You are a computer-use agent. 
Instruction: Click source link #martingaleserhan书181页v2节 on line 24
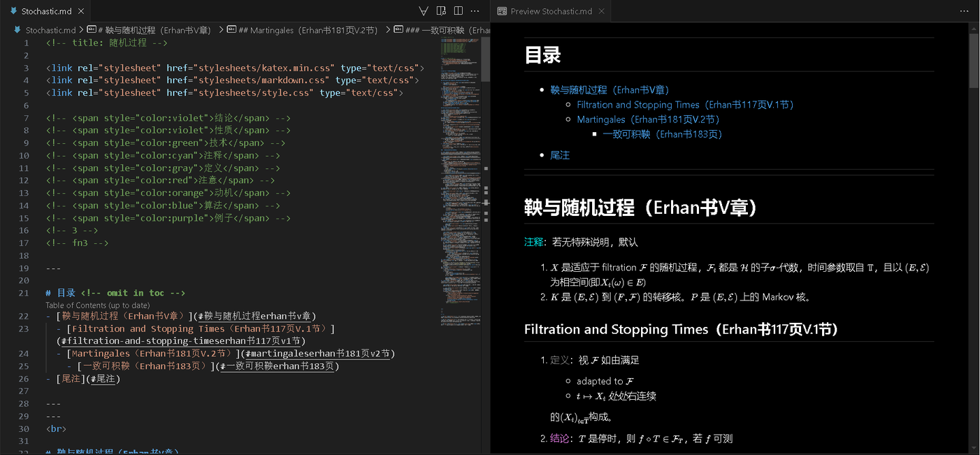(317, 354)
